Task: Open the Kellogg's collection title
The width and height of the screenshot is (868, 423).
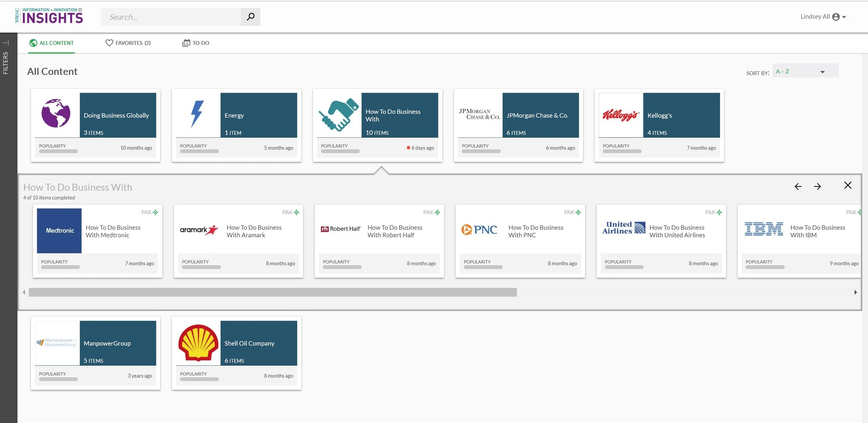Action: [659, 115]
